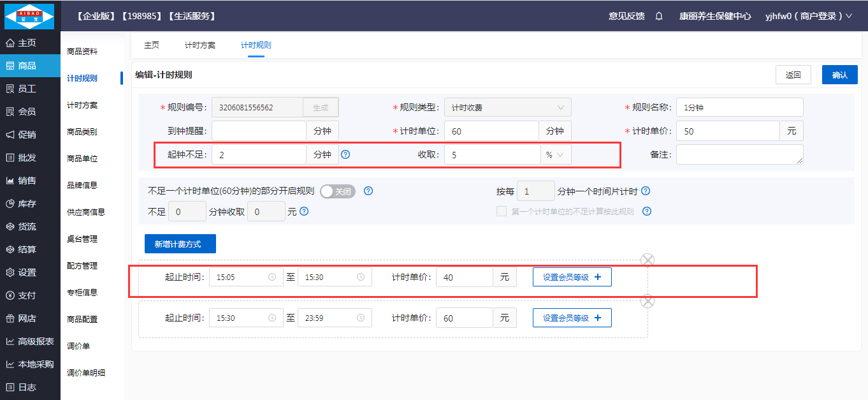Select 商品类别 in the submenu
This screenshot has width=868, height=400.
click(82, 131)
